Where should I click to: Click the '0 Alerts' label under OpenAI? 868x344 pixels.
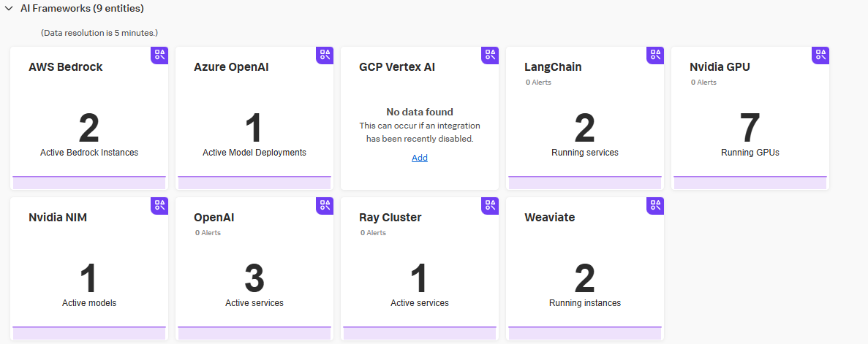(208, 233)
